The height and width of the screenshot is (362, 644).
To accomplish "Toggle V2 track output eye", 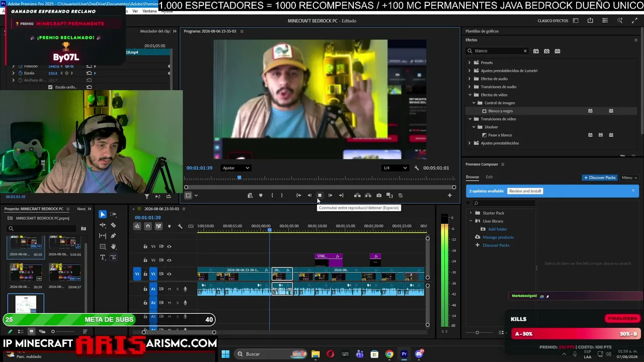I will [169, 260].
